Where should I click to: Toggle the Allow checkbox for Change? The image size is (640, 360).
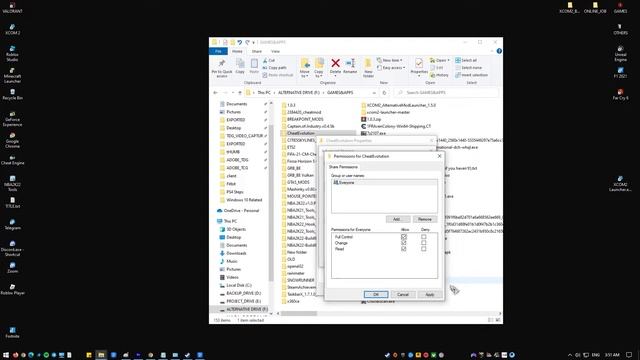[404, 243]
